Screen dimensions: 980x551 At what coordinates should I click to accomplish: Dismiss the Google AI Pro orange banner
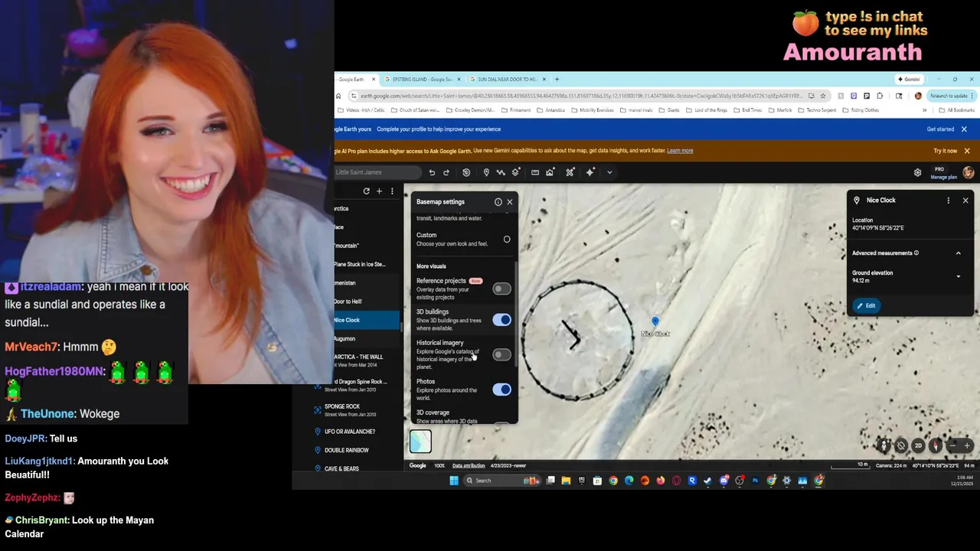[967, 151]
